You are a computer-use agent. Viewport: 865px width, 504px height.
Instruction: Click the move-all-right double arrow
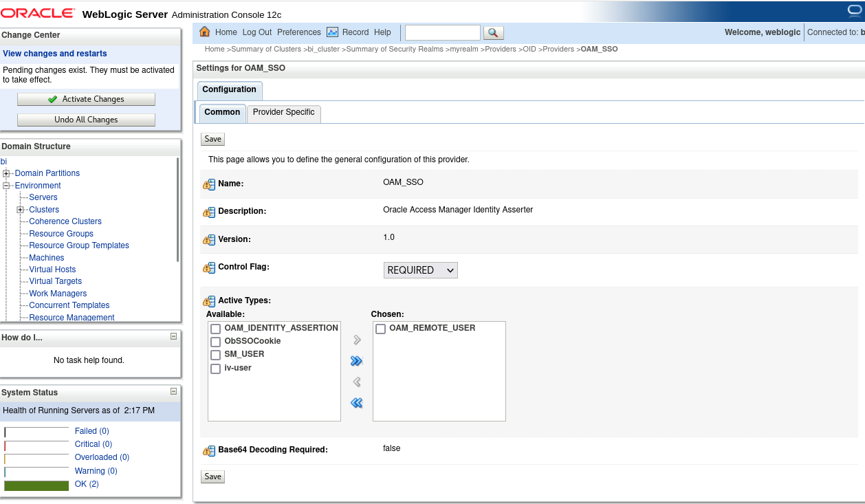pyautogui.click(x=356, y=361)
